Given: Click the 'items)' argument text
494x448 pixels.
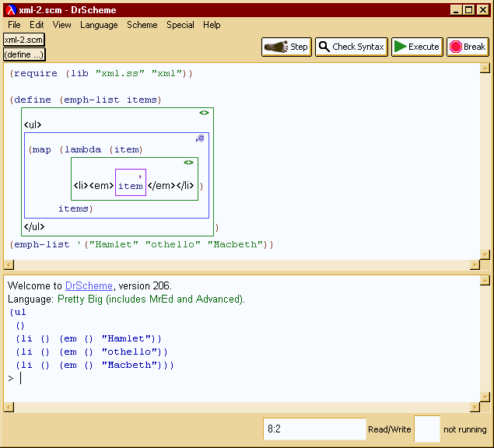Looking at the screenshot, I should [x=75, y=208].
